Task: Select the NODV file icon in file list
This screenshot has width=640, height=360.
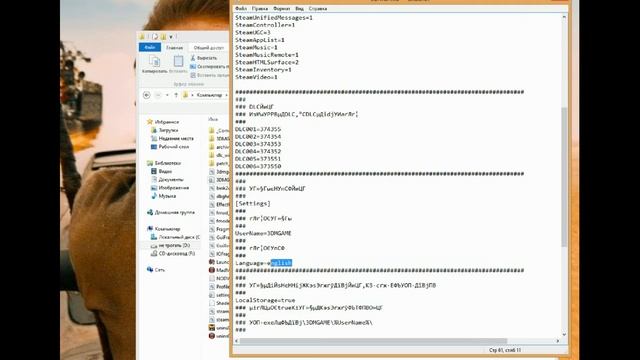Action: coord(211,278)
